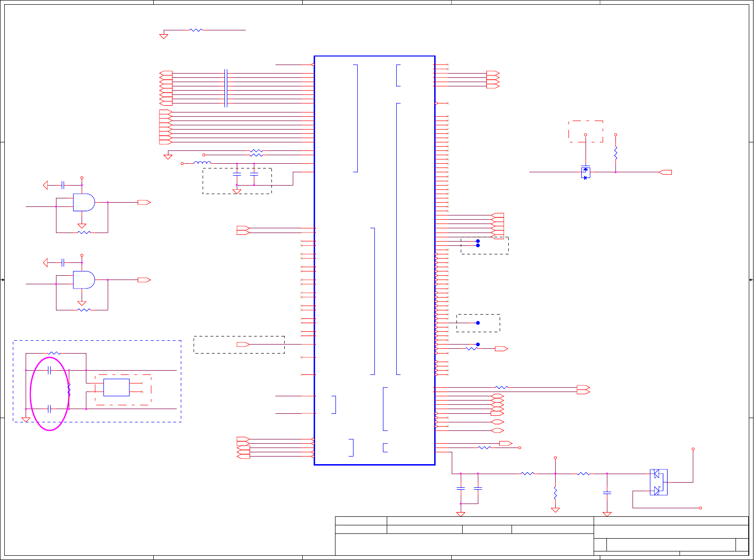This screenshot has height=560, width=754.
Task: Click the output port of the lower AND gate
Action: pyautogui.click(x=144, y=280)
